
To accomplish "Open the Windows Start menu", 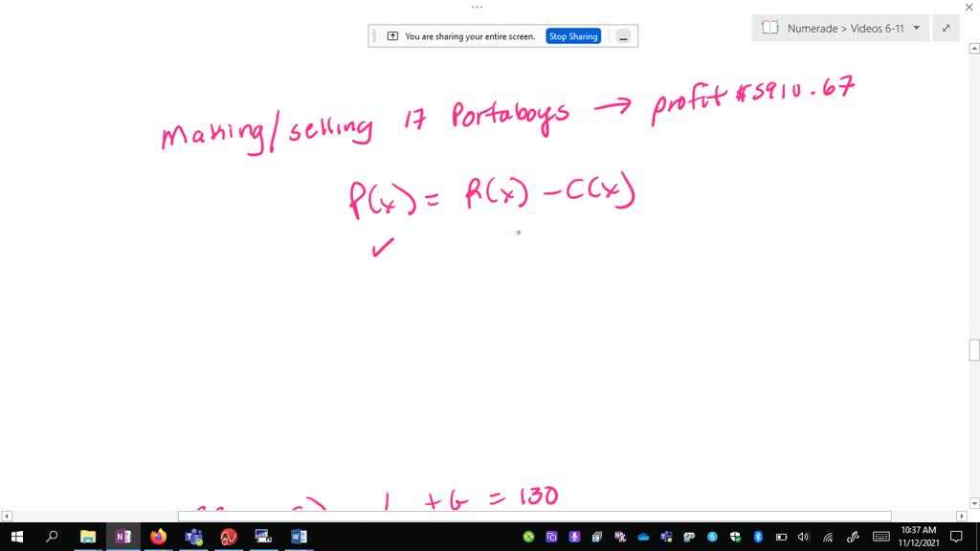I will [16, 537].
